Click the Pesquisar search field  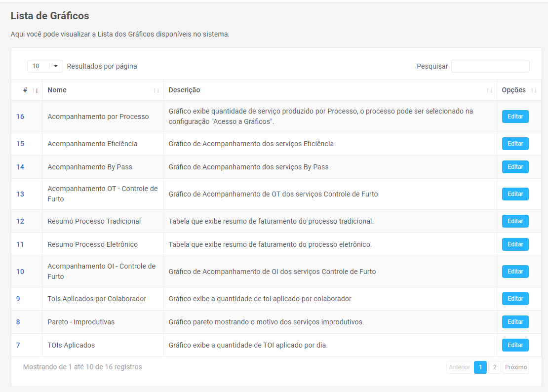(x=490, y=66)
